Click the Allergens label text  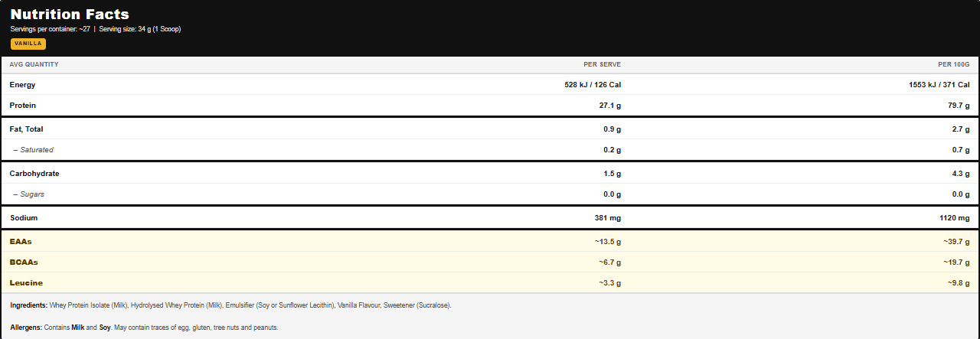28,328
